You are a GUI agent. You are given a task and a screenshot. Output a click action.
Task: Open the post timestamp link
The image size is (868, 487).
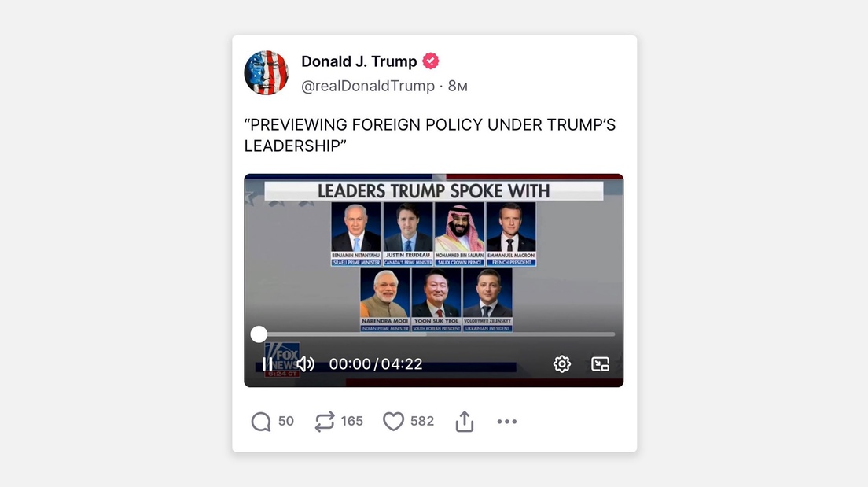pyautogui.click(x=458, y=86)
